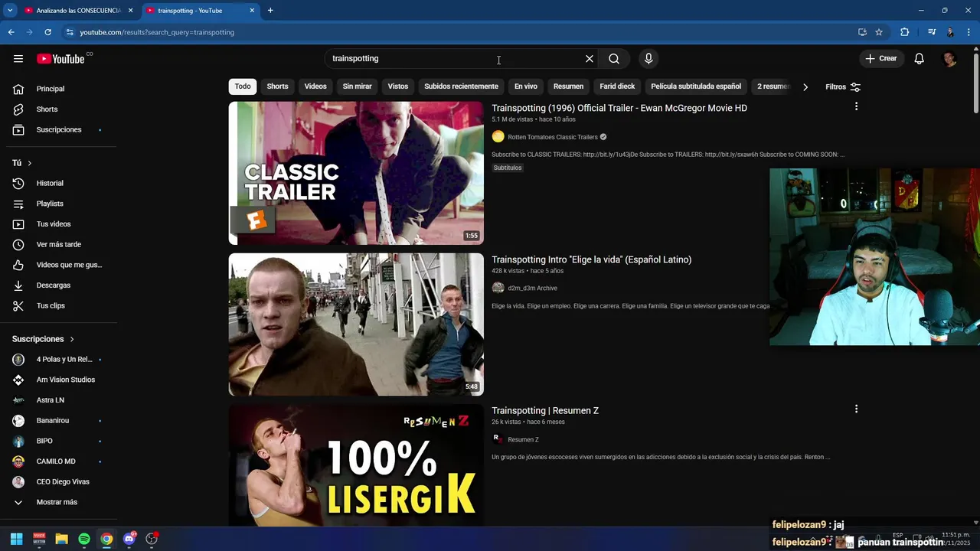Advance the filter chips with the right arrow
Screen dimensions: 980x551
click(x=805, y=86)
